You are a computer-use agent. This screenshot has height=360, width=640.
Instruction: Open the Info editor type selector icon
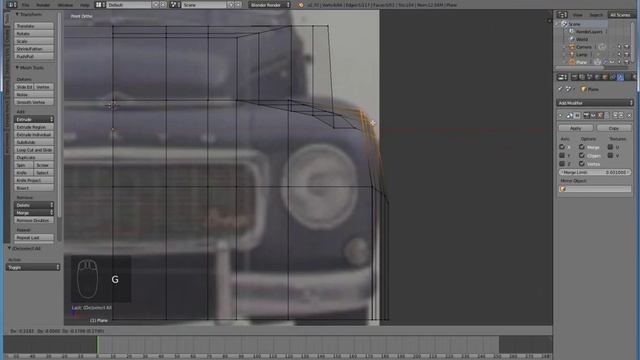(11, 5)
